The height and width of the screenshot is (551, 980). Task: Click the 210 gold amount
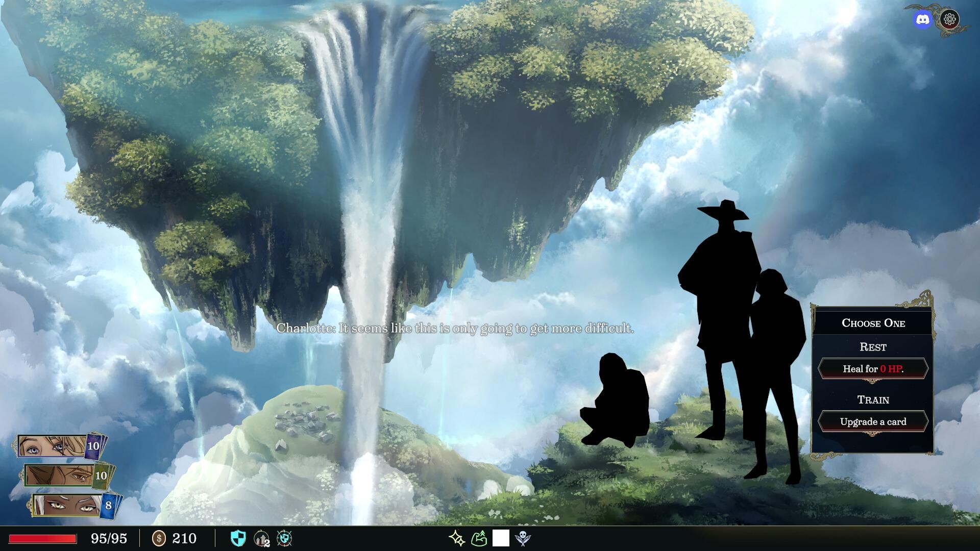[184, 538]
